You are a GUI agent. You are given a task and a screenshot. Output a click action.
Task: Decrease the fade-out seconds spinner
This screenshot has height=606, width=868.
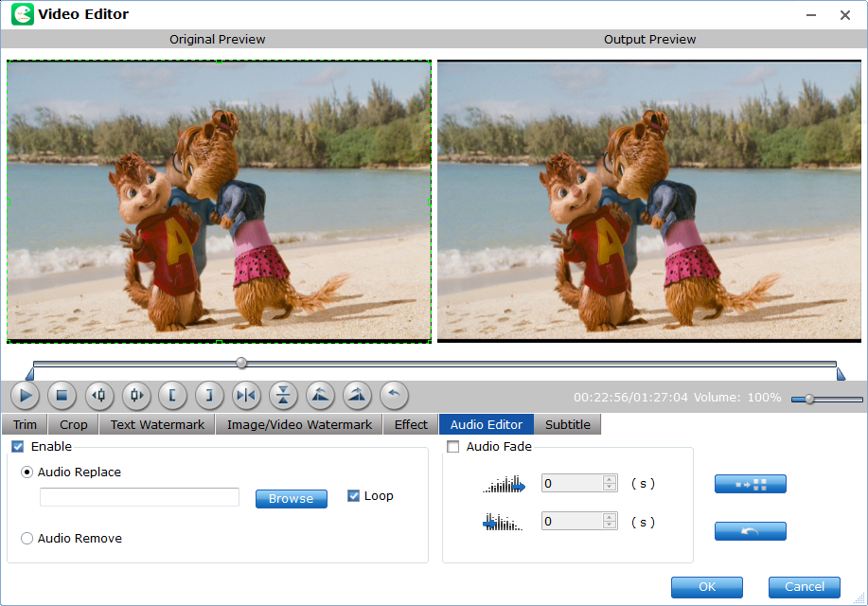tap(610, 526)
